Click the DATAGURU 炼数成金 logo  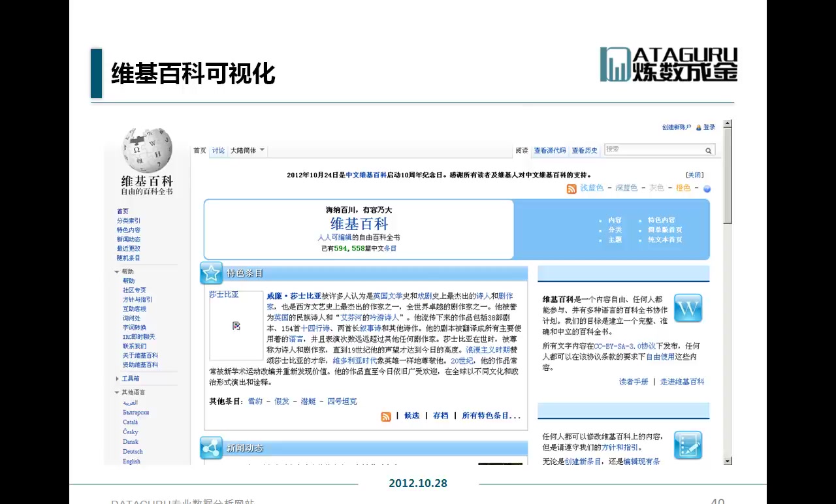[669, 64]
